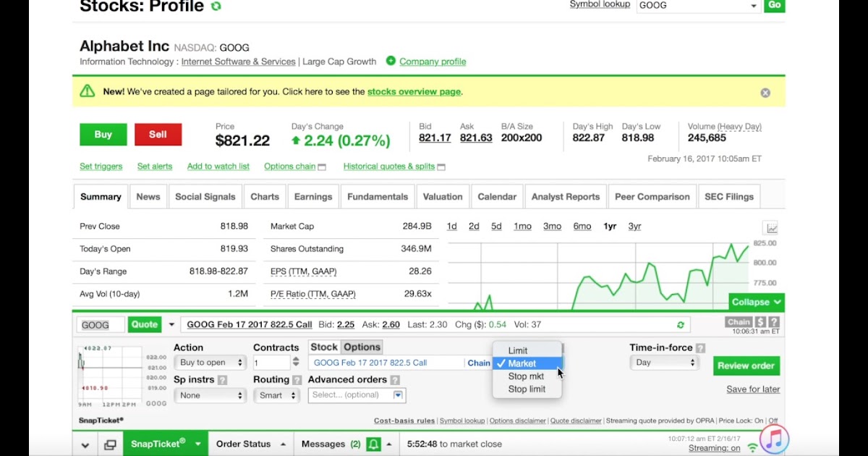Click the help icon next to Sp instrs

222,380
